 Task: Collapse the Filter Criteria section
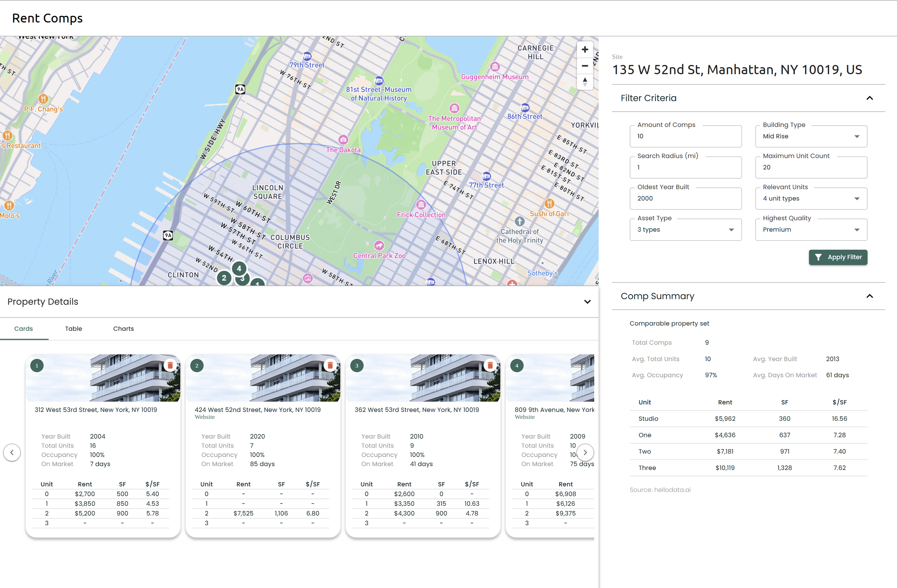coord(869,98)
